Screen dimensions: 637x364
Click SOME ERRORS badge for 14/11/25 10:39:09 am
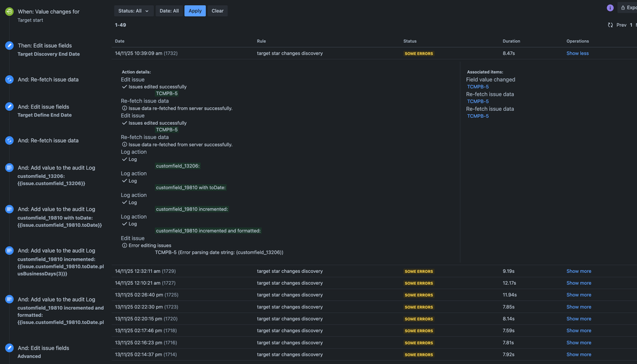(418, 54)
